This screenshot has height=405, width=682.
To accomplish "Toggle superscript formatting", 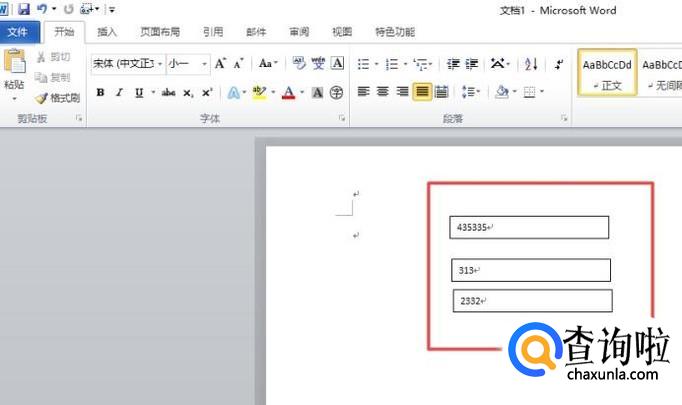I will [207, 92].
